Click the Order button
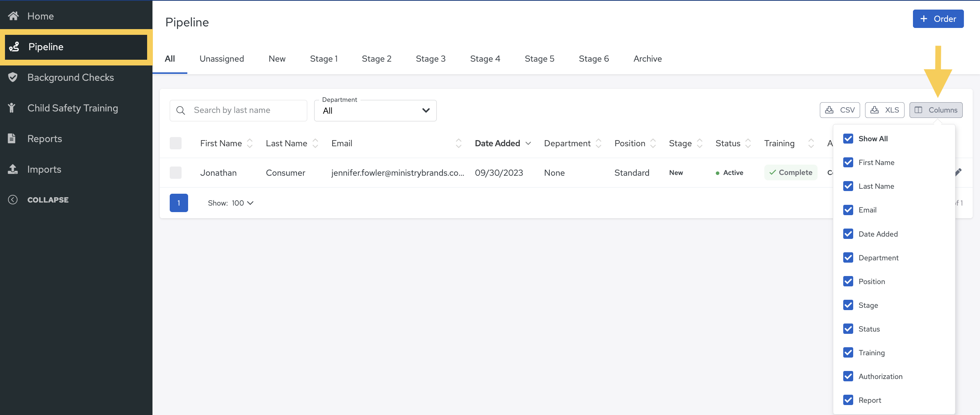Image resolution: width=980 pixels, height=415 pixels. tap(938, 19)
